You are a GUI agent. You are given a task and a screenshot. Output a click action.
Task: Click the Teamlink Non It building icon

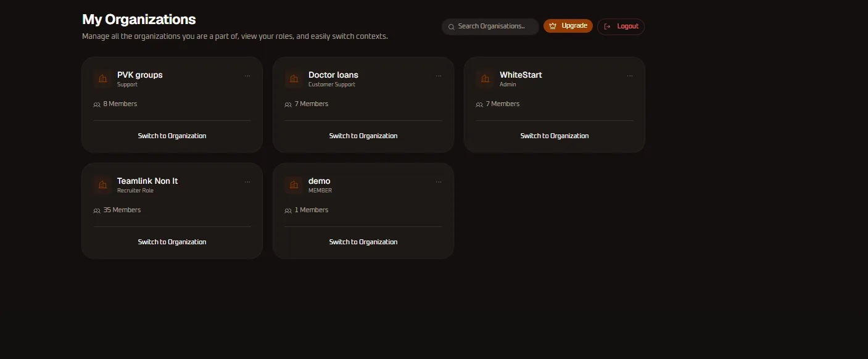tap(102, 185)
